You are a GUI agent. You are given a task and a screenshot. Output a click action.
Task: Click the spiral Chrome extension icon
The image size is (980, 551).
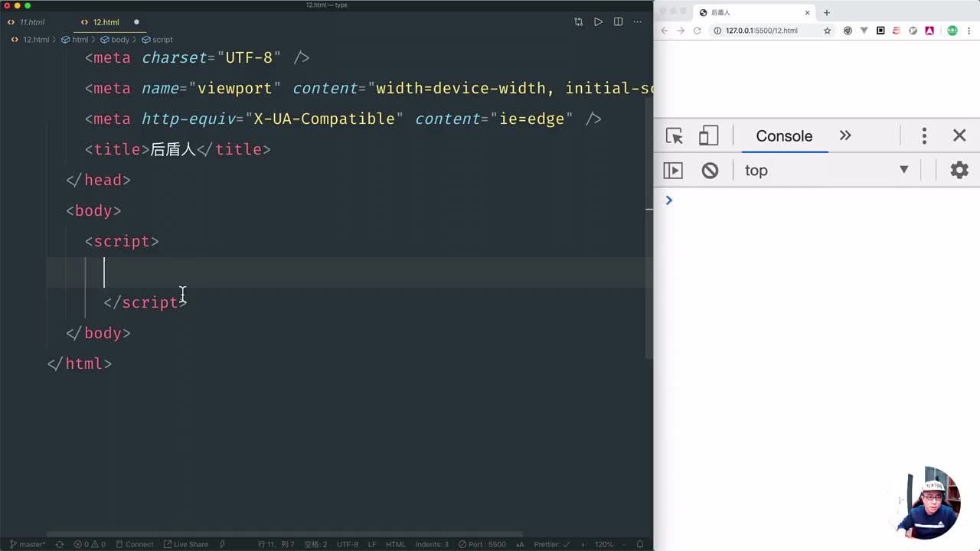point(848,31)
